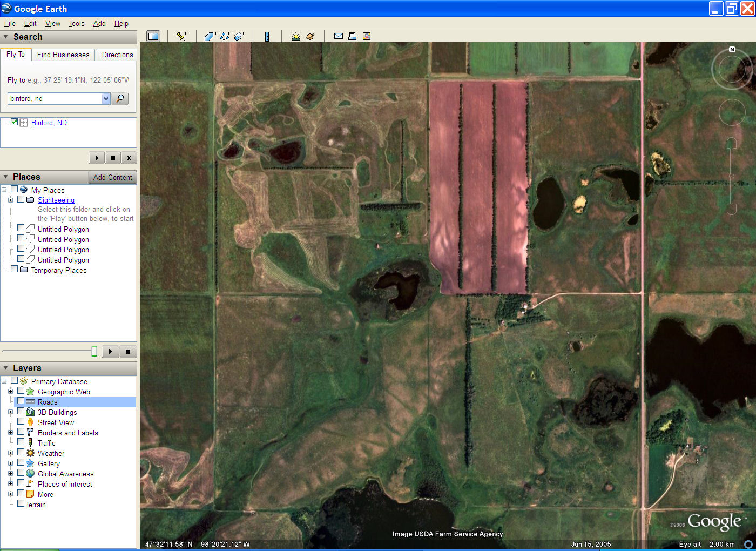Click the Places of Interest flag icon

coord(30,484)
